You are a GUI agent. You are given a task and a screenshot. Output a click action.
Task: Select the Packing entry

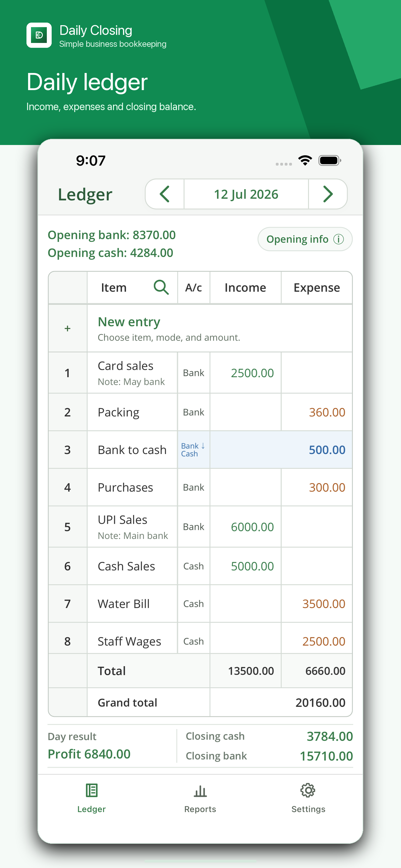coord(200,412)
